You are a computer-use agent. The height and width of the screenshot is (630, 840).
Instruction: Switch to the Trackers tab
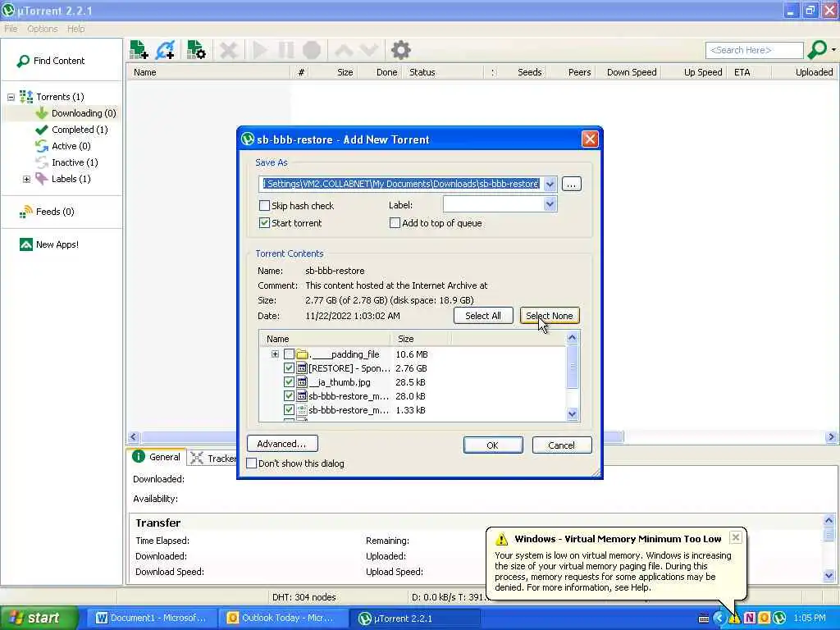pyautogui.click(x=213, y=458)
